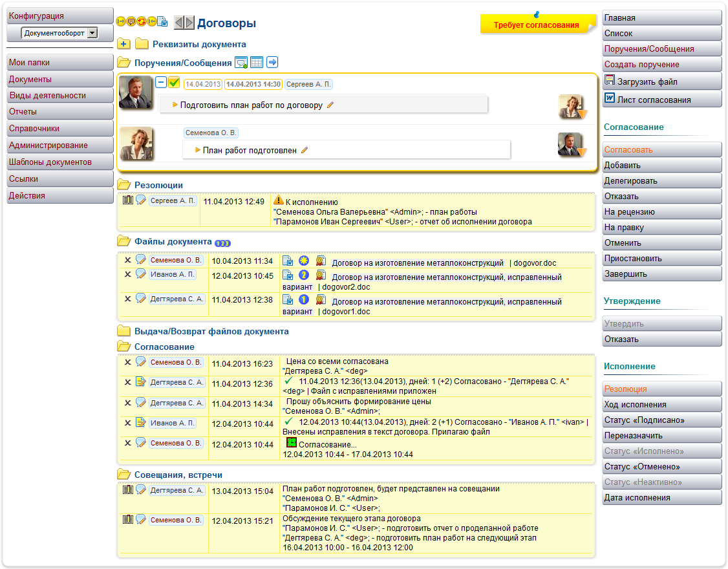The height and width of the screenshot is (569, 728).
Task: Delete the Иванов А. П. file row
Action: click(x=127, y=274)
